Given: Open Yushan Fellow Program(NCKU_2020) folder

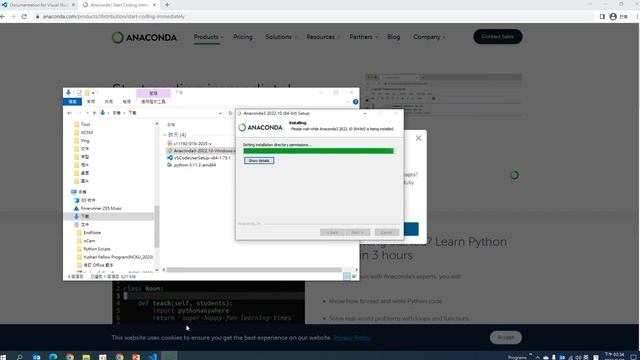Looking at the screenshot, I should click(x=115, y=257).
